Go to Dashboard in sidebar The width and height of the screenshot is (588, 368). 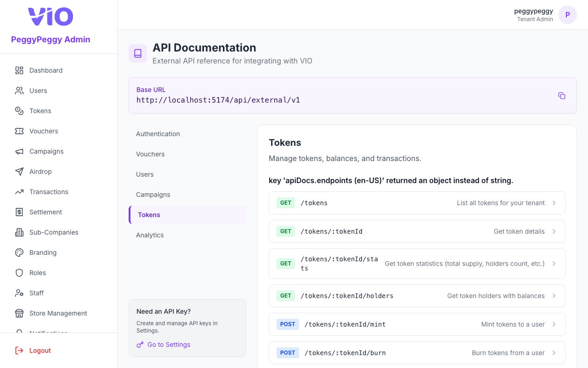point(59,70)
